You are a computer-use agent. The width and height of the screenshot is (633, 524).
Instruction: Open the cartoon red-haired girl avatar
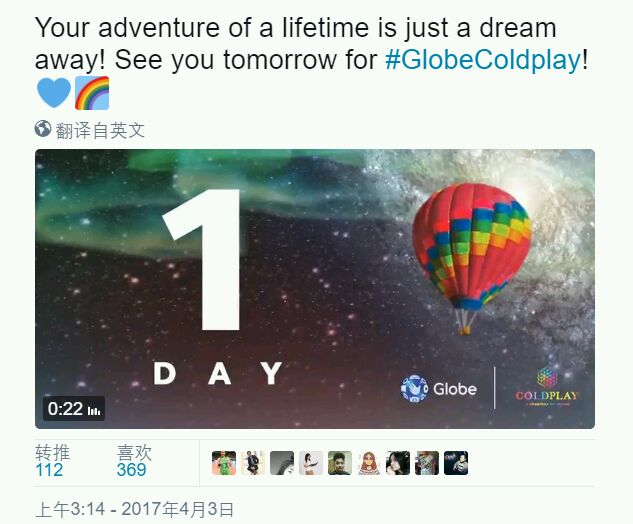coord(369,463)
